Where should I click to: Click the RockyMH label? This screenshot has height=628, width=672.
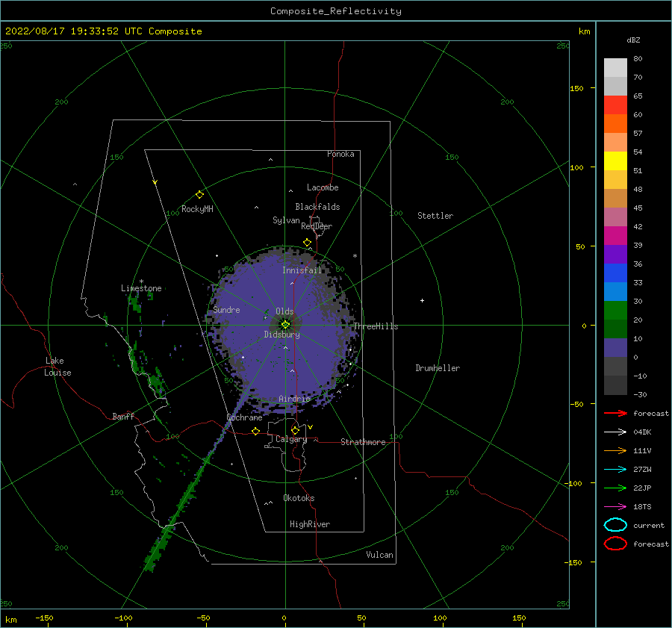[197, 209]
